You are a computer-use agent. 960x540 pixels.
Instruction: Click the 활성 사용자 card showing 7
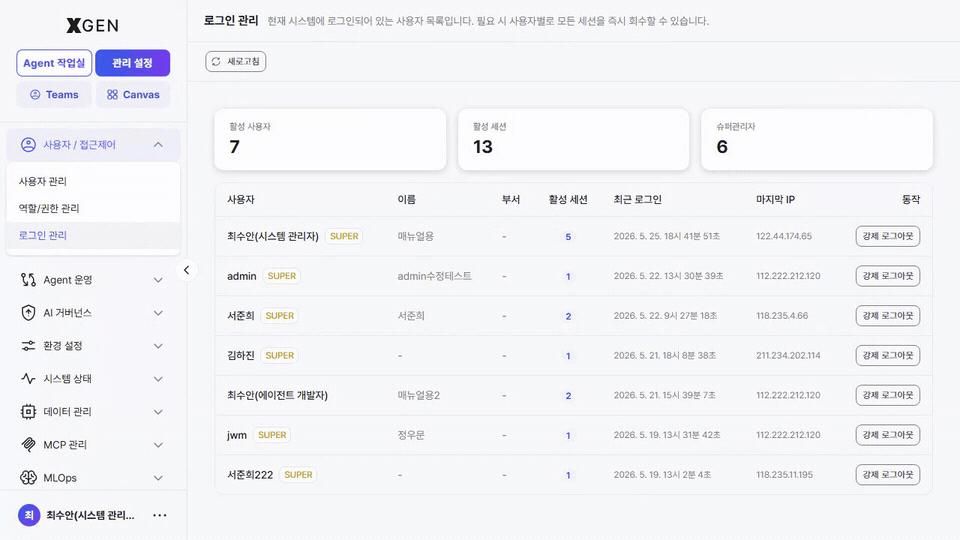(x=330, y=140)
